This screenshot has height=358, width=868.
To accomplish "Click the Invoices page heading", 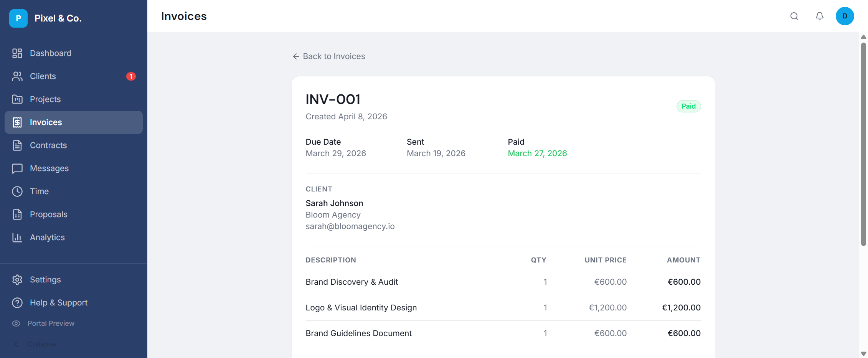I will tap(184, 16).
